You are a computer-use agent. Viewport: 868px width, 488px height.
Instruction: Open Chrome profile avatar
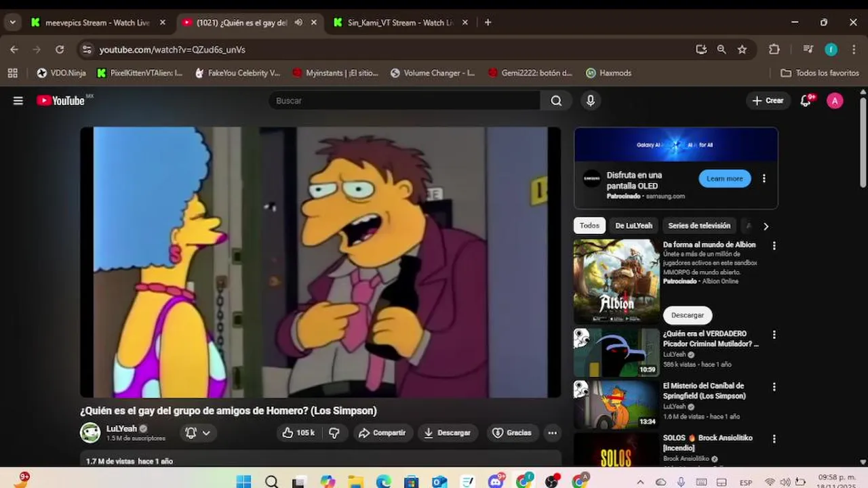point(831,49)
